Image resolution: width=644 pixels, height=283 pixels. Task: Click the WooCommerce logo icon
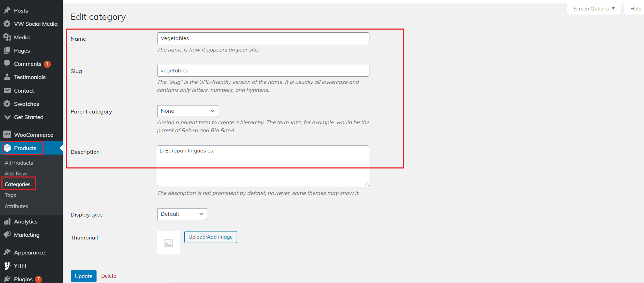(x=7, y=135)
